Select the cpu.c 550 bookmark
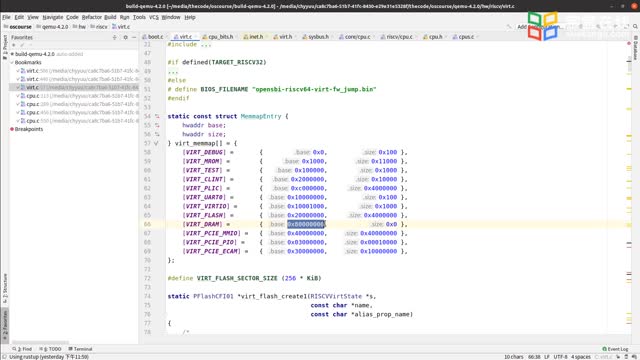Image resolution: width=640 pixels, height=360 pixels. coord(78,121)
